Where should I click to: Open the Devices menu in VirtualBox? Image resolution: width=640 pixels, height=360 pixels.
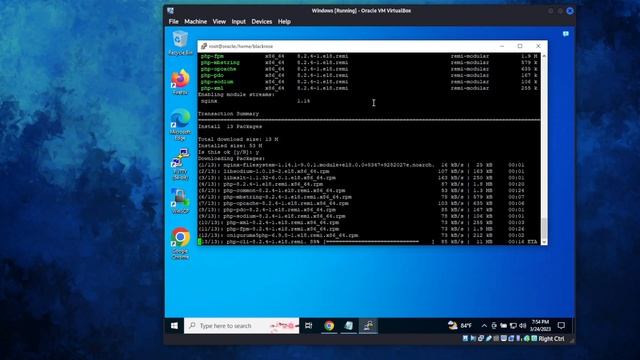(x=262, y=22)
